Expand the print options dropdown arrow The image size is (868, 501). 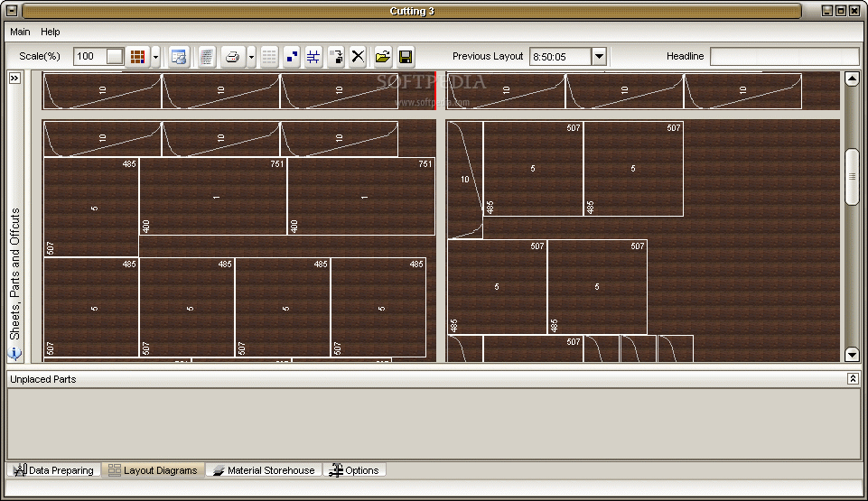(x=251, y=56)
